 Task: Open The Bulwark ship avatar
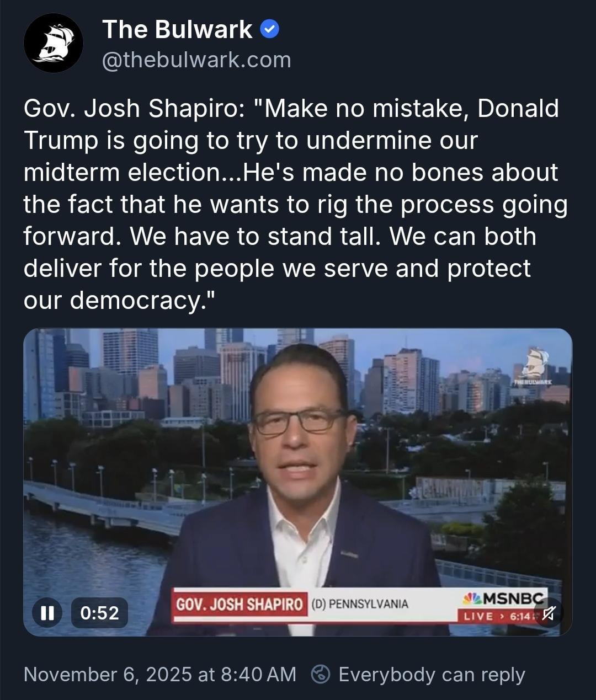[x=53, y=43]
